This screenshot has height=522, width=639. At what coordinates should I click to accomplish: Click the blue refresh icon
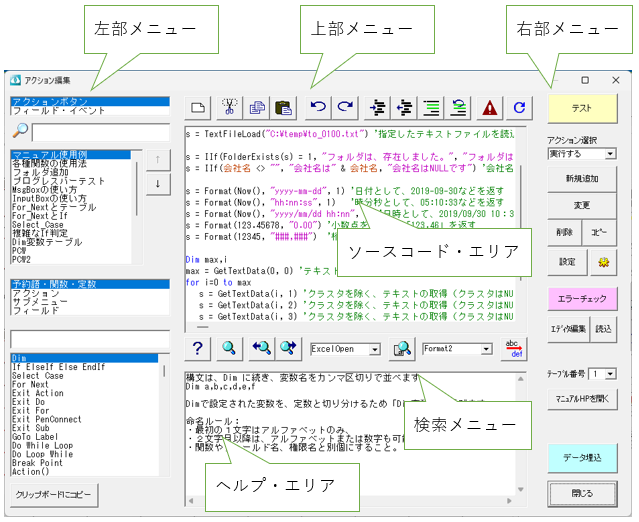tap(519, 107)
